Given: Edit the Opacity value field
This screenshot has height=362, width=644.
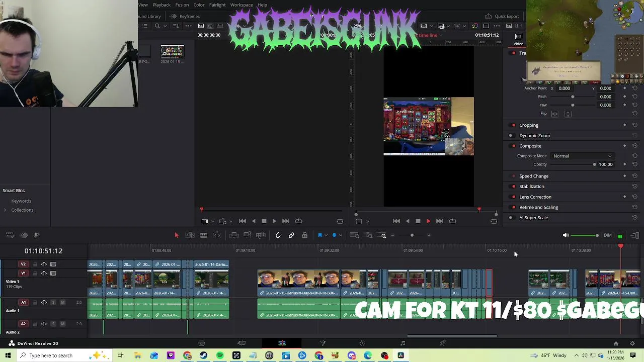Looking at the screenshot, I should [x=606, y=164].
